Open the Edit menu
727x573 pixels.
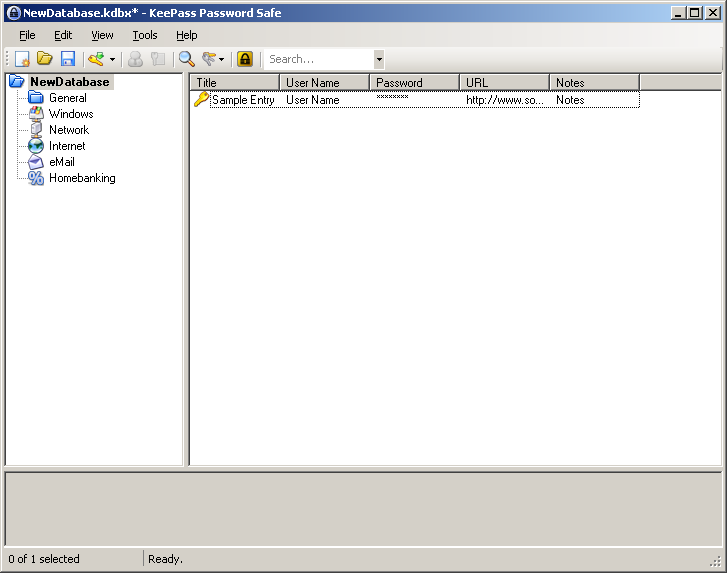(63, 35)
